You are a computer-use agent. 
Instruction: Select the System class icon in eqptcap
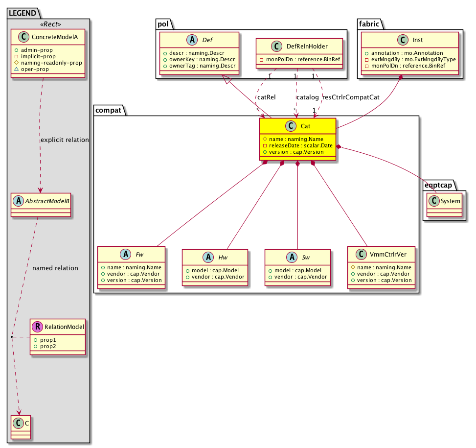[x=434, y=200]
